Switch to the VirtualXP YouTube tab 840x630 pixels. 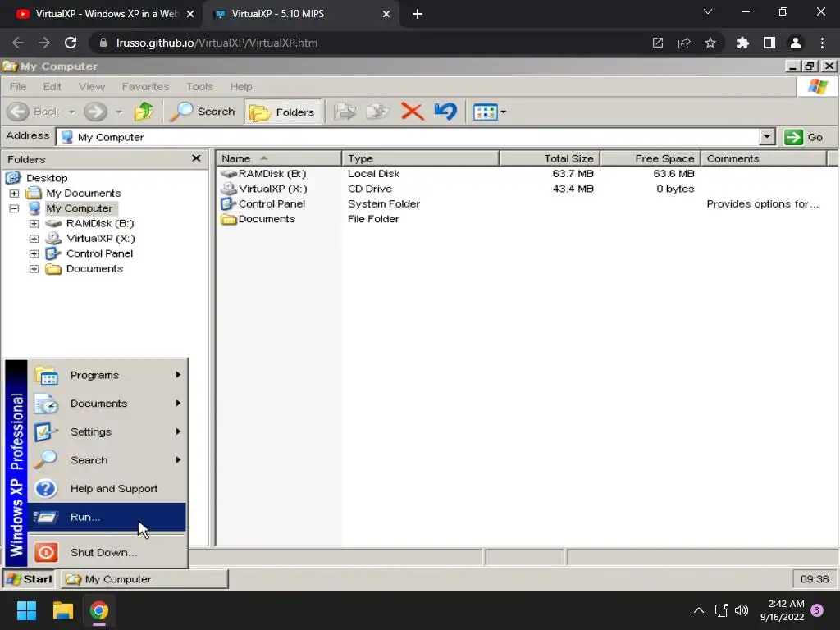pos(102,14)
